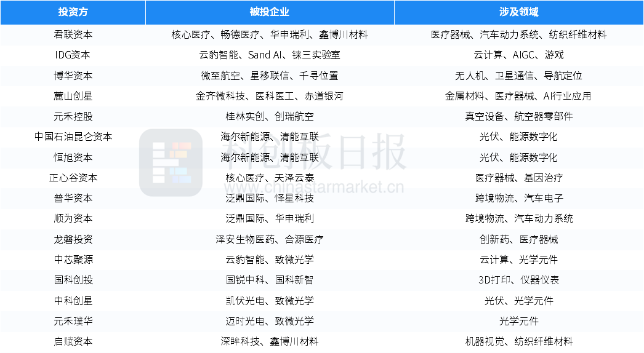644x353 pixels.
Task: Click 光伏、能源数字化 in the 恒旭资本 row
Action: point(519,157)
